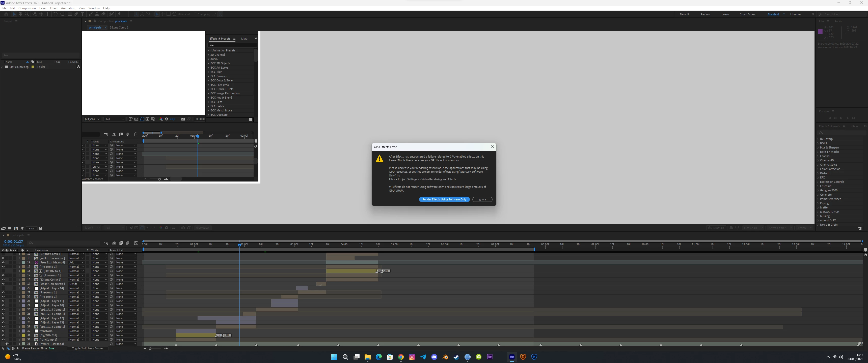Expand the BCC Warp effects category
The image size is (868, 363).
pos(818,139)
